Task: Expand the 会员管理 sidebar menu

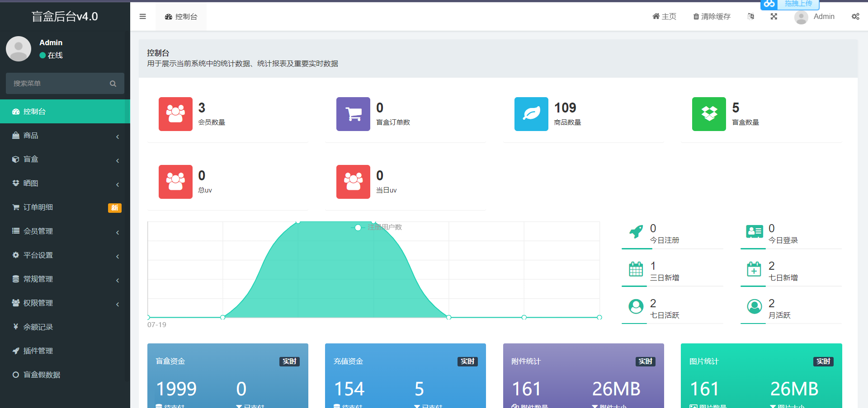Action: coord(65,231)
